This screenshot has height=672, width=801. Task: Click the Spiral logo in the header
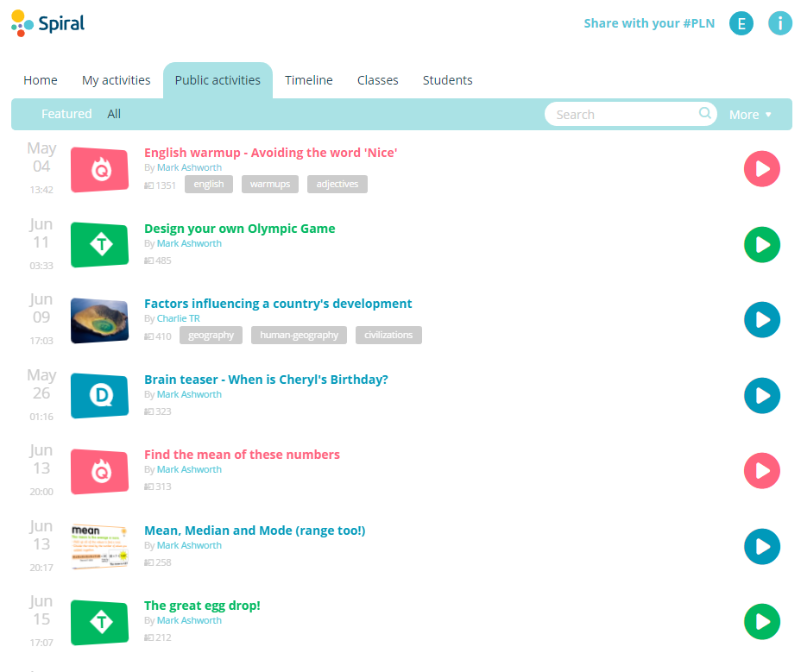(48, 23)
